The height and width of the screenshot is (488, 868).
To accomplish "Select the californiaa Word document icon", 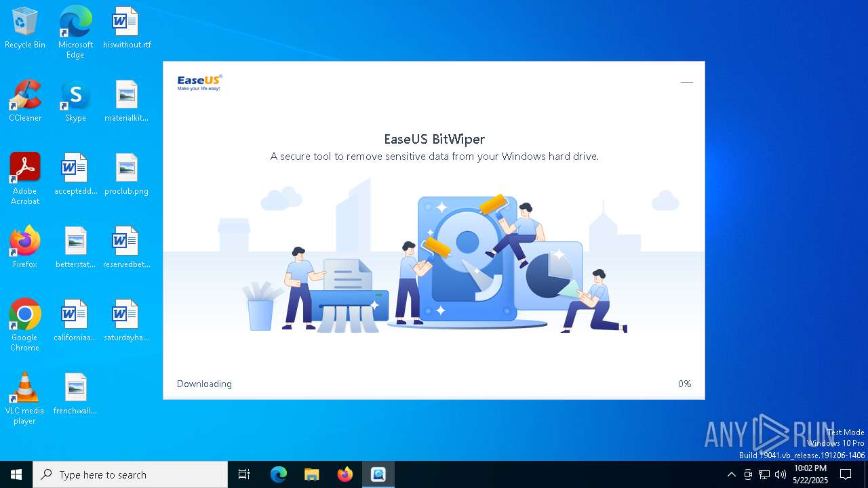I will pos(75,321).
